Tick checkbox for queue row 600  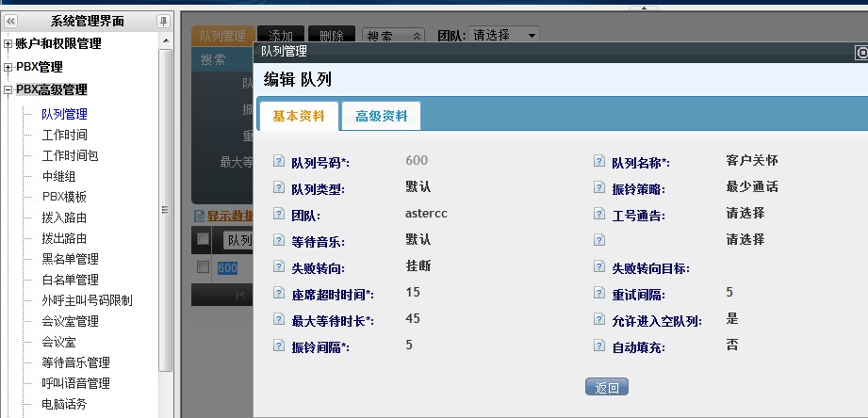(203, 267)
